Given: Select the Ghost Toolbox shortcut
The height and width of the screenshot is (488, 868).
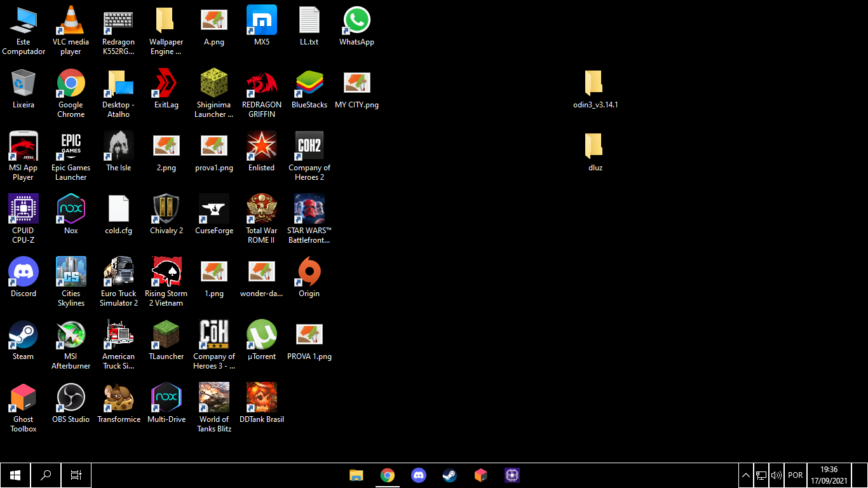Looking at the screenshot, I should pos(24,407).
